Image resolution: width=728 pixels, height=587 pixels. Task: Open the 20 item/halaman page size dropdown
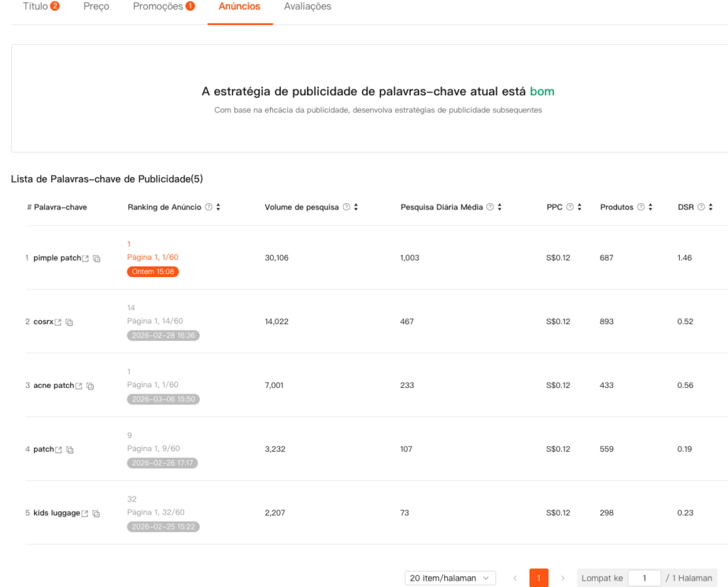pyautogui.click(x=450, y=578)
